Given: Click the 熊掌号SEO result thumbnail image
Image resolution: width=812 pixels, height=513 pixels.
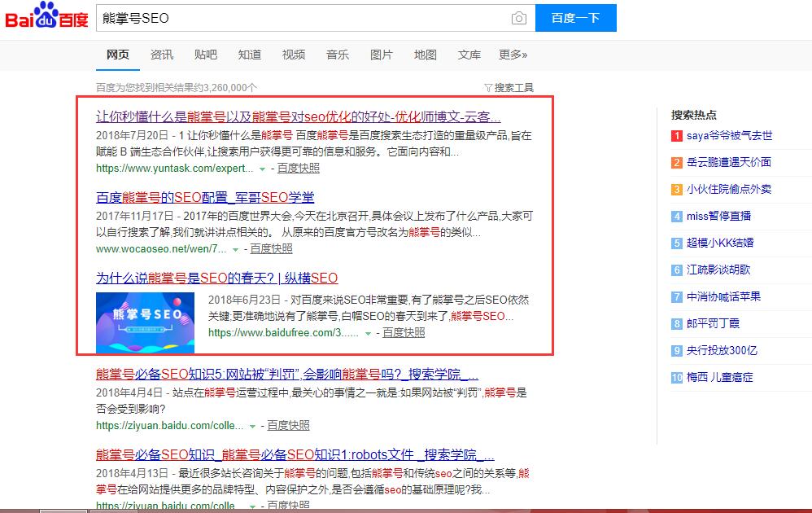Looking at the screenshot, I should [x=145, y=322].
